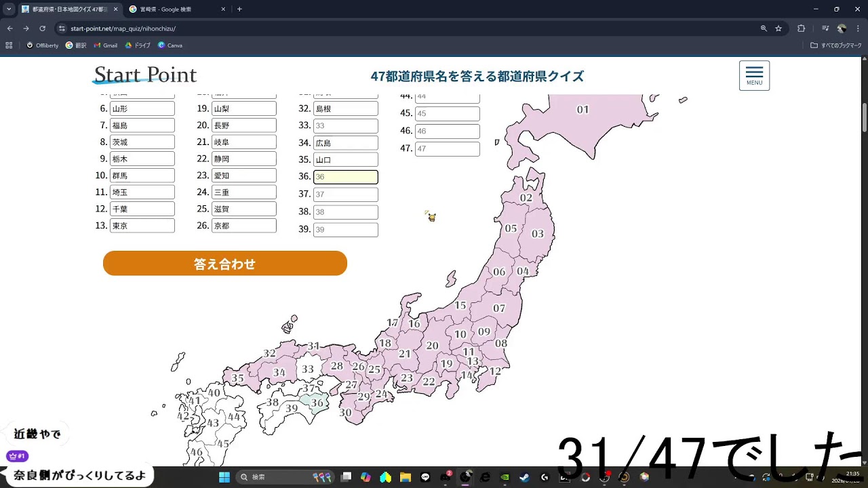
Task: Click the field containing 長野
Action: [244, 125]
